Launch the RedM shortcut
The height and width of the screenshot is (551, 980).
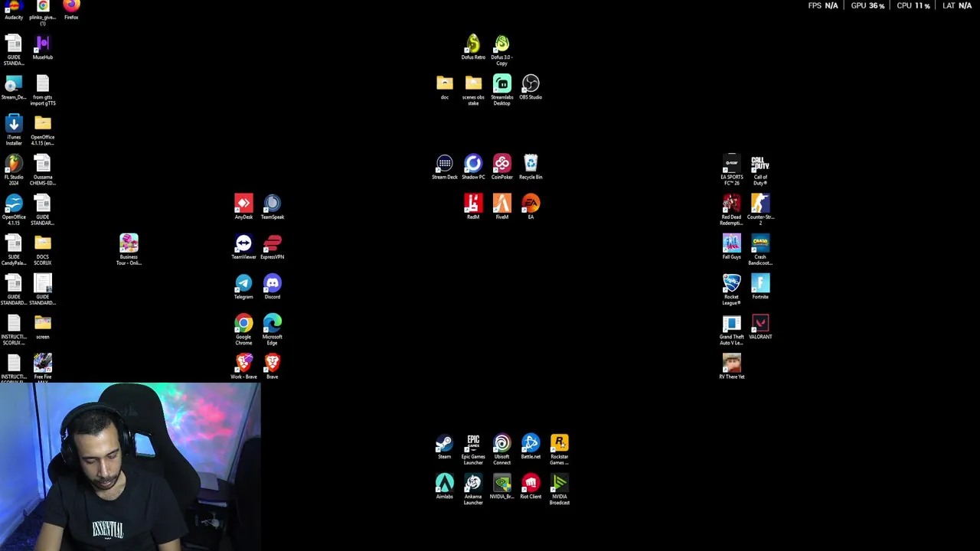pyautogui.click(x=473, y=207)
